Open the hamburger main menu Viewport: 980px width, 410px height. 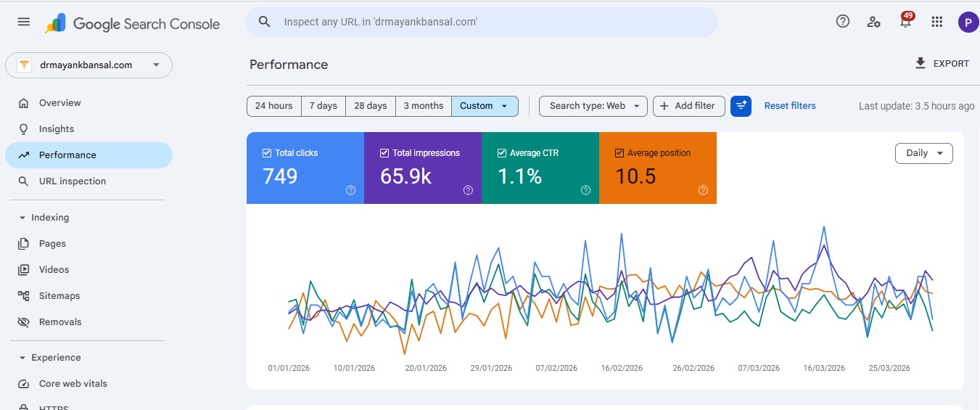[24, 22]
